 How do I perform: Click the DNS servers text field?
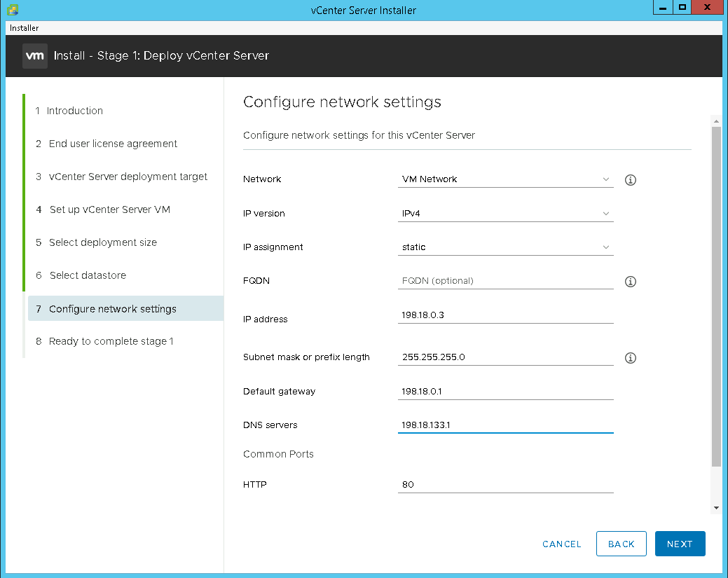coord(505,425)
